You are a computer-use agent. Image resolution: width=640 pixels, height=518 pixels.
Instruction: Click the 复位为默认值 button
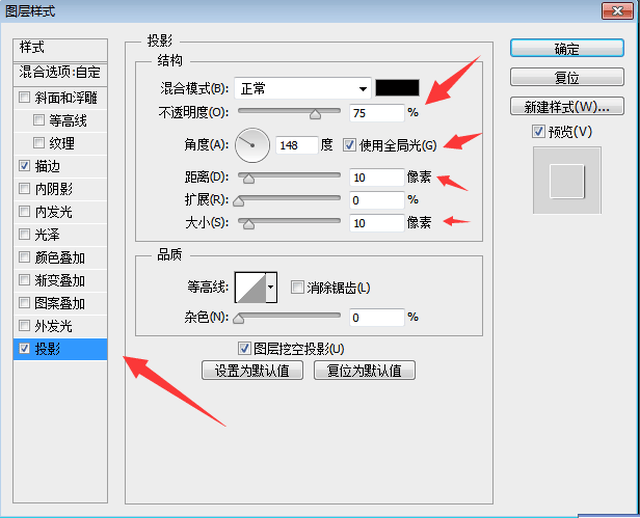[x=364, y=370]
